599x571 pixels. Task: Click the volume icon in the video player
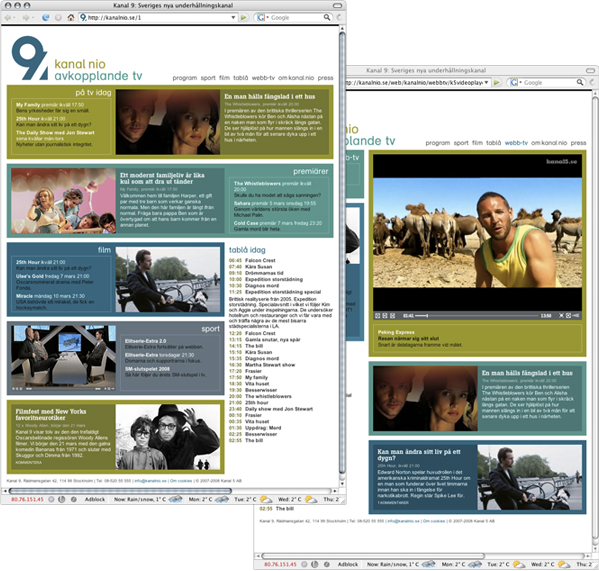pyautogui.click(x=576, y=315)
